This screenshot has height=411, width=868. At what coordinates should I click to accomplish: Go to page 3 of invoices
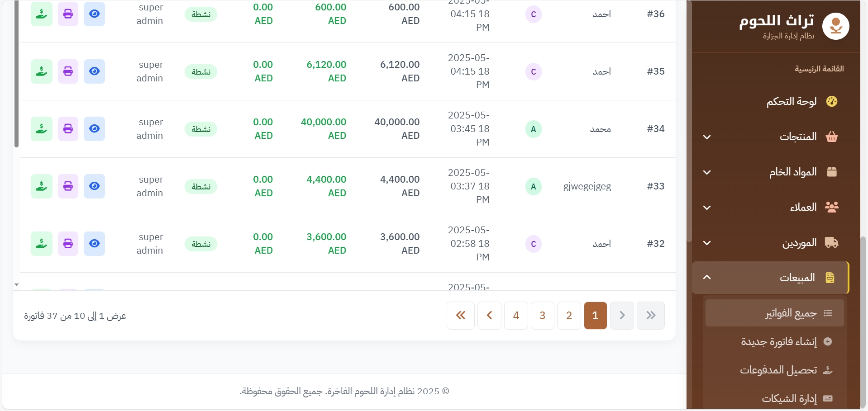(x=542, y=316)
